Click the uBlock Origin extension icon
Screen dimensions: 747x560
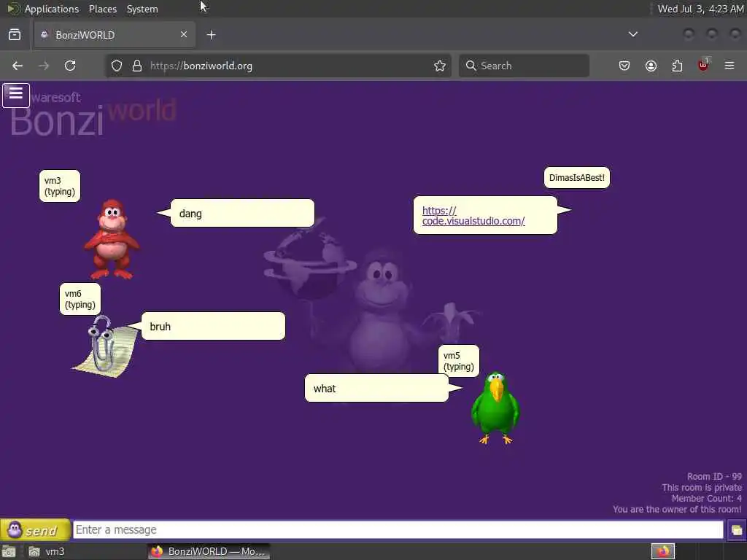(703, 65)
